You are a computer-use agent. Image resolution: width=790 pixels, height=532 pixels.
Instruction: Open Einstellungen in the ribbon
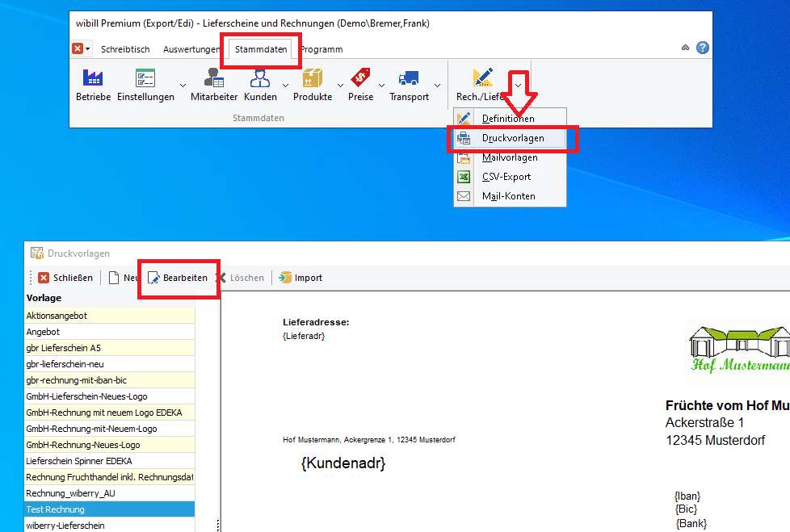click(x=145, y=85)
